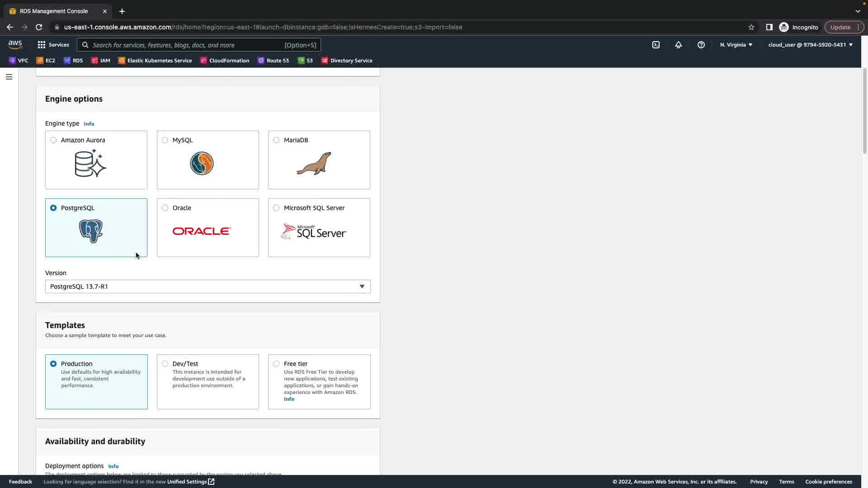The width and height of the screenshot is (868, 488).
Task: Click the notifications bell icon
Action: tap(678, 45)
